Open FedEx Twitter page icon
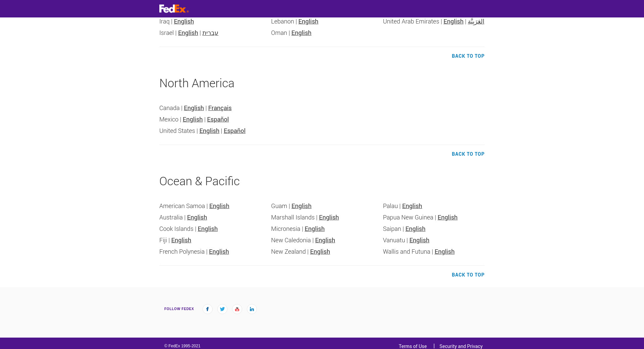Viewport: 644px width, 349px height. pyautogui.click(x=222, y=309)
